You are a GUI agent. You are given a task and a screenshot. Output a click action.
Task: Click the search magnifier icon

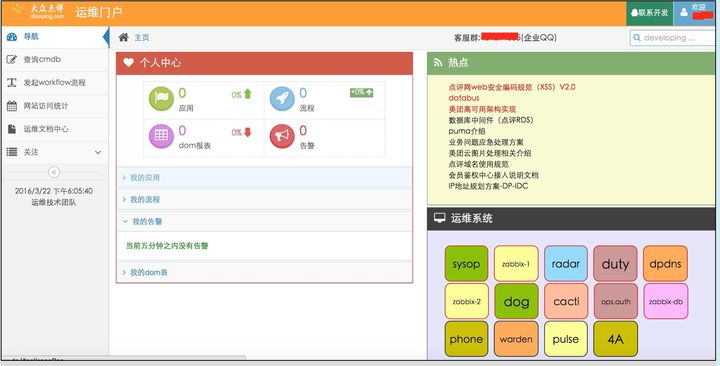pyautogui.click(x=637, y=38)
